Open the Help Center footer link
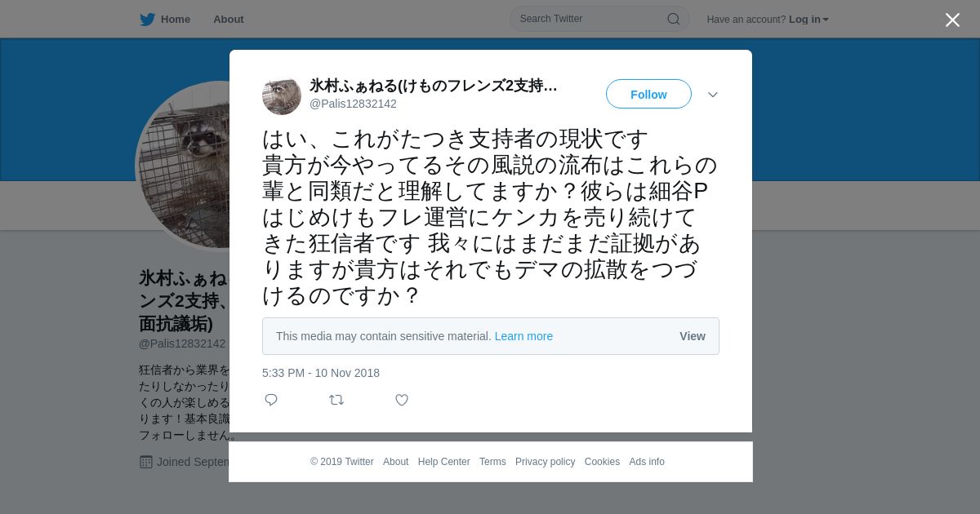This screenshot has width=980, height=514. point(443,462)
